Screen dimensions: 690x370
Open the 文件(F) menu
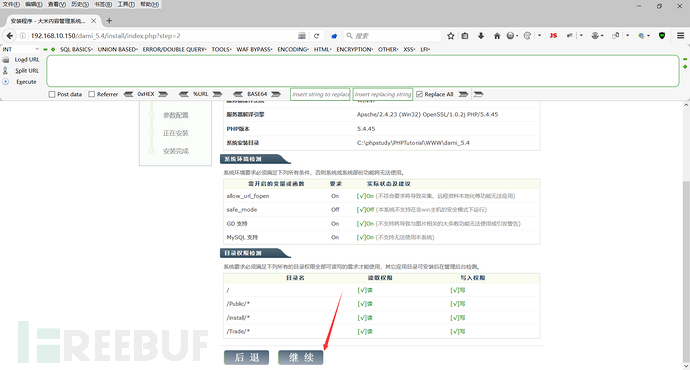[x=11, y=4]
